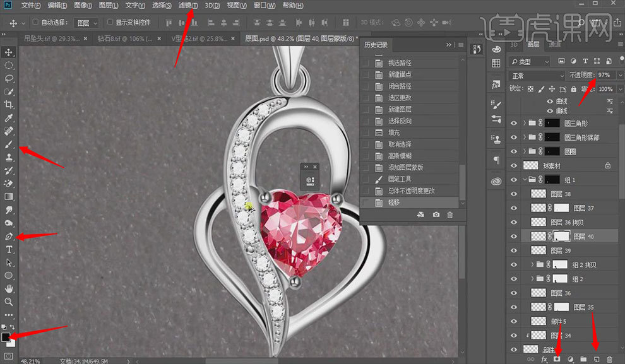Click the layer mask thumbnail of 图层 40
This screenshot has width=625, height=364.
point(562,236)
